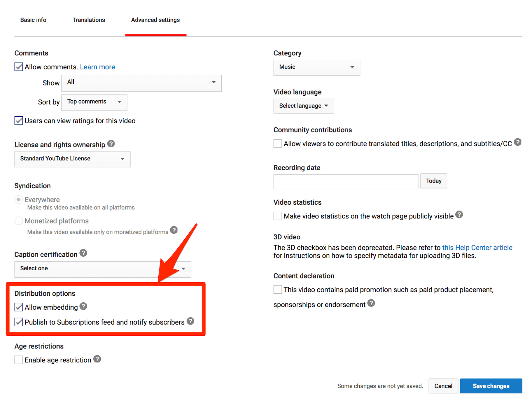The height and width of the screenshot is (403, 532).
Task: Open the Caption certification help tooltip
Action: (83, 253)
